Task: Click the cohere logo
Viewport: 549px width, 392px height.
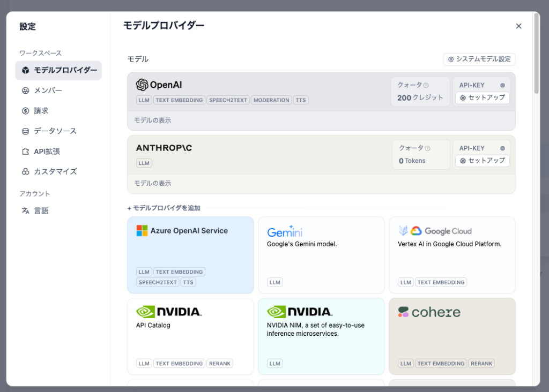Action: [x=429, y=312]
